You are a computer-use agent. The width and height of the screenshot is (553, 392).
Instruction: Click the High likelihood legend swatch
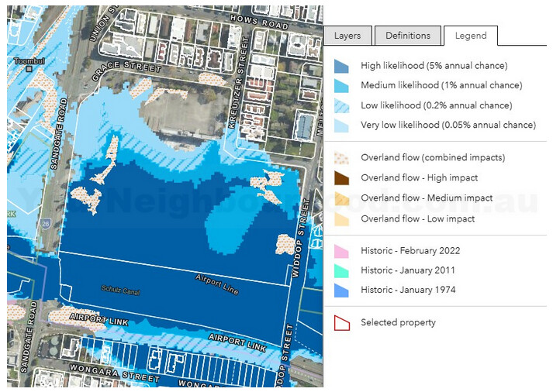click(341, 67)
